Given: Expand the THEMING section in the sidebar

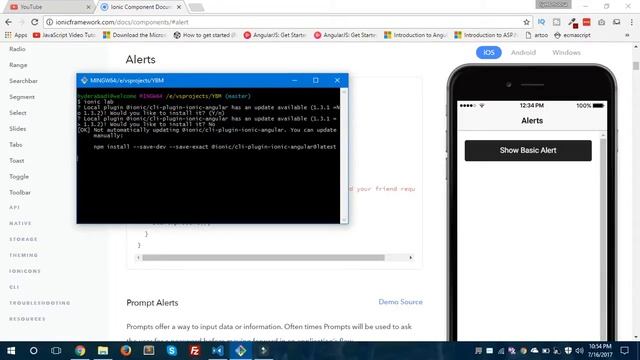Looking at the screenshot, I should (23, 255).
